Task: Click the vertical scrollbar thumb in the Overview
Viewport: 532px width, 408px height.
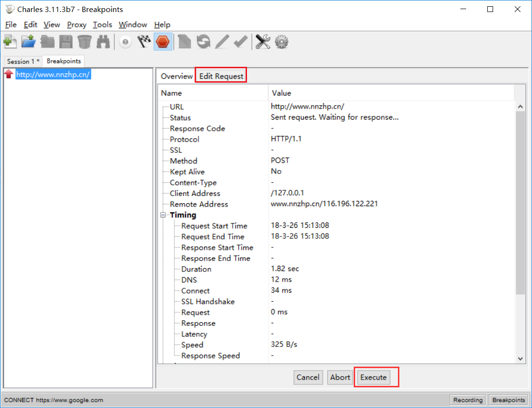Action: click(x=520, y=203)
